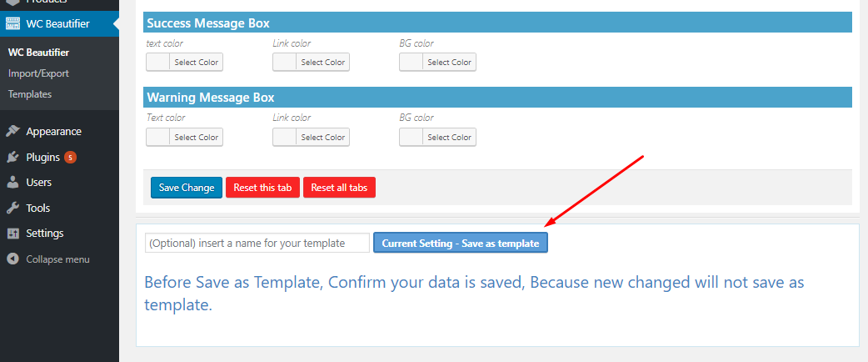The image size is (868, 362).
Task: Click the Save Change button
Action: 187,188
